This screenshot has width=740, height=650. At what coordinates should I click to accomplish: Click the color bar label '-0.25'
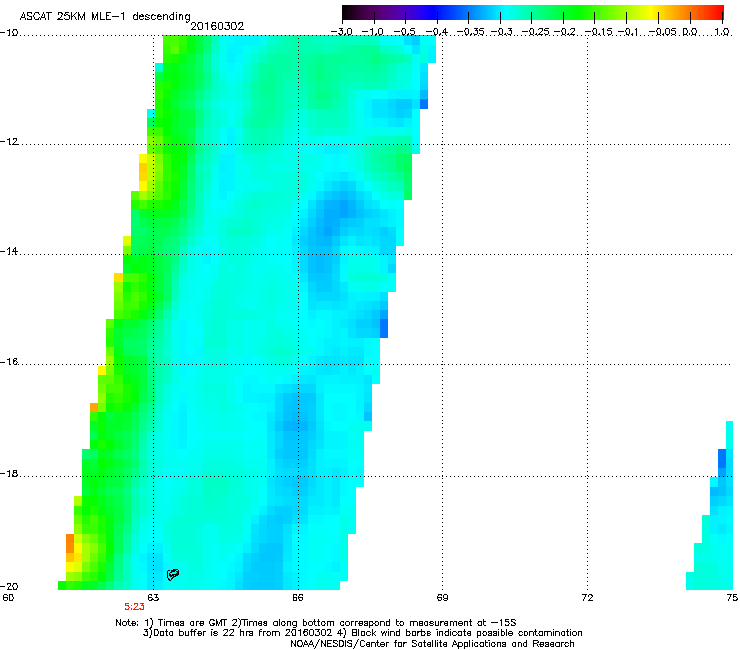[535, 32]
